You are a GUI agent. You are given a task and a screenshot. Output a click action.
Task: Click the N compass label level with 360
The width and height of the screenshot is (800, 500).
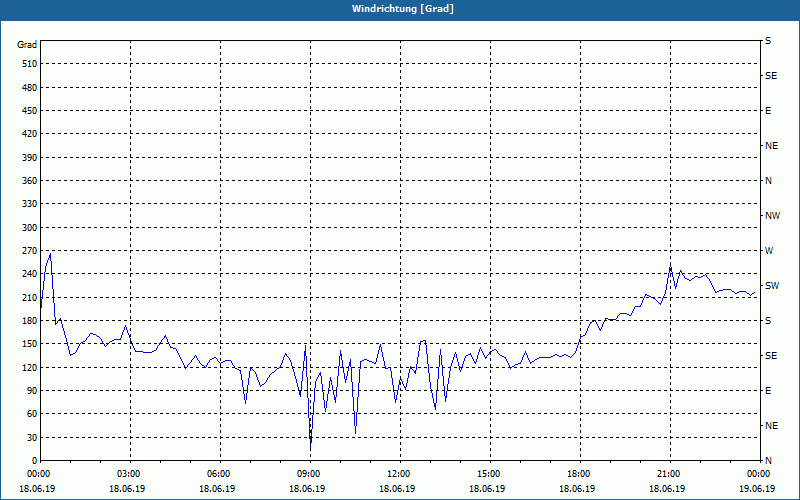pyautogui.click(x=768, y=181)
